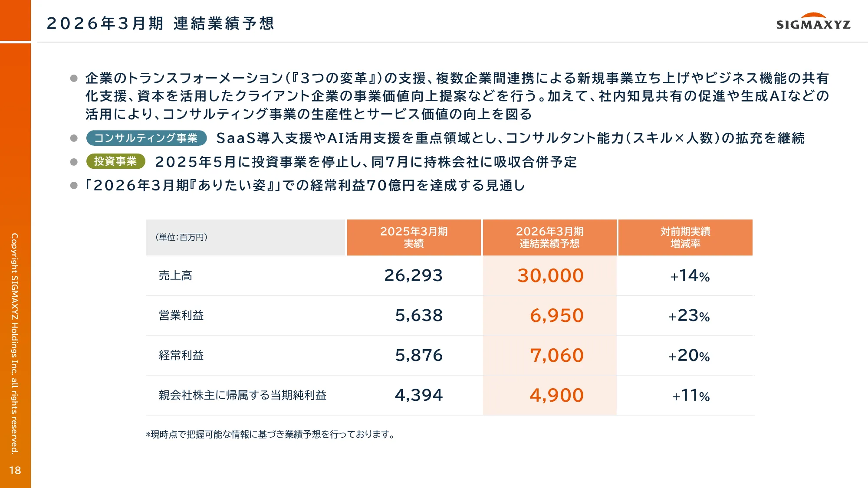
Task: Click the 対前期実績 増減率 column header
Action: click(685, 237)
